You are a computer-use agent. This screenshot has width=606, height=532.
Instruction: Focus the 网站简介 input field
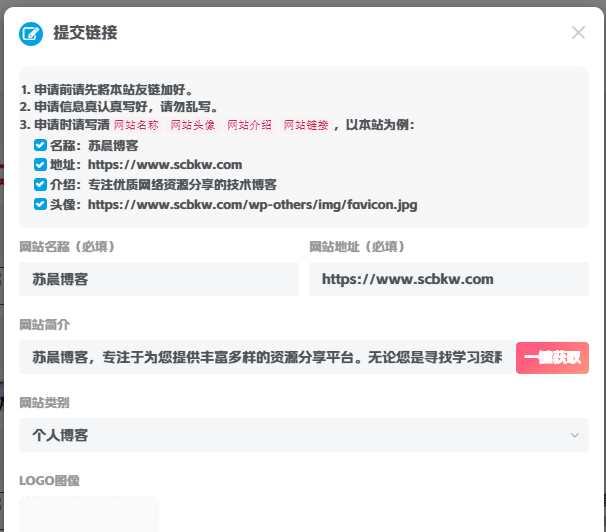pos(267,357)
